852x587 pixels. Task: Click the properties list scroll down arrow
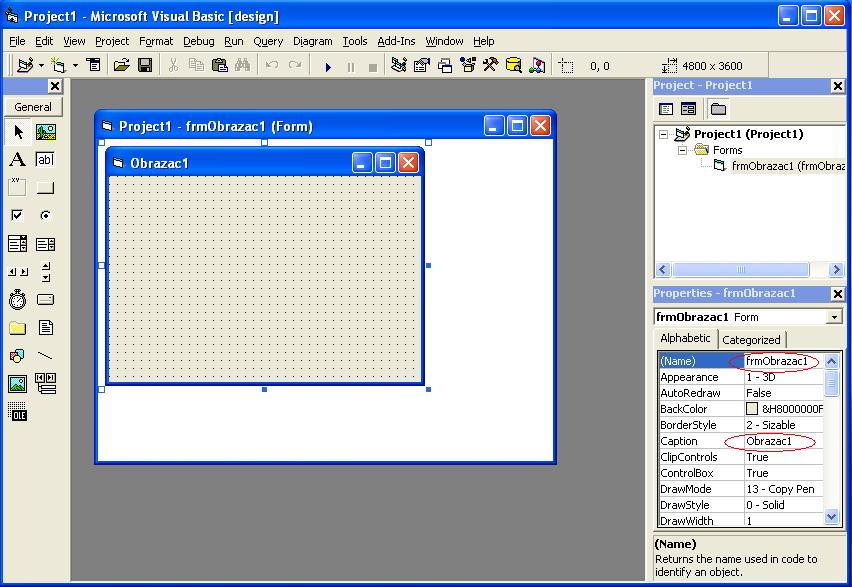832,517
